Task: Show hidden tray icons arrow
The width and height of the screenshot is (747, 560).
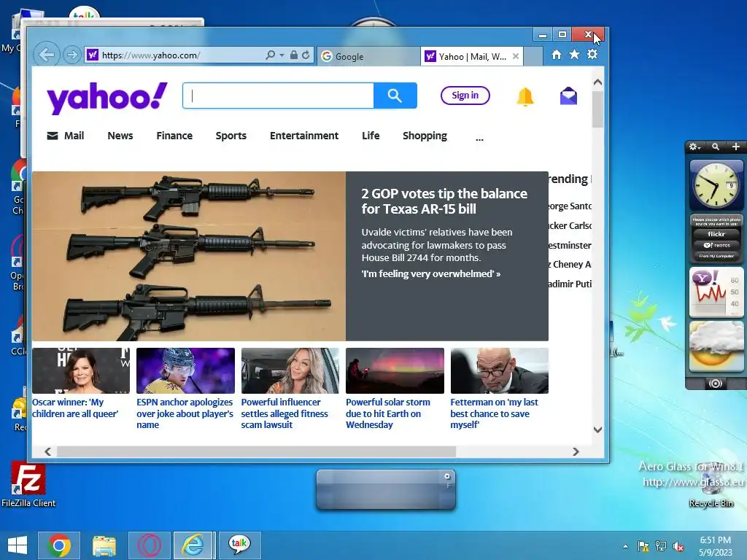Action: coord(625,546)
